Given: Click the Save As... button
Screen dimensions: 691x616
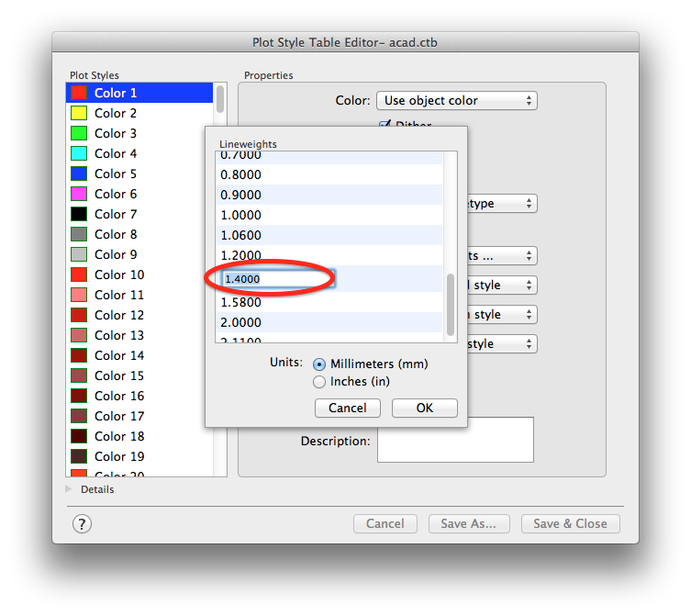Looking at the screenshot, I should [469, 523].
